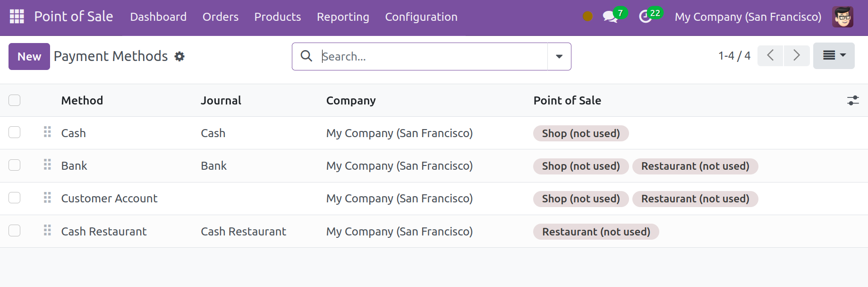Tick the Cash Restaurant row checkbox
The image size is (868, 287).
(x=15, y=231)
